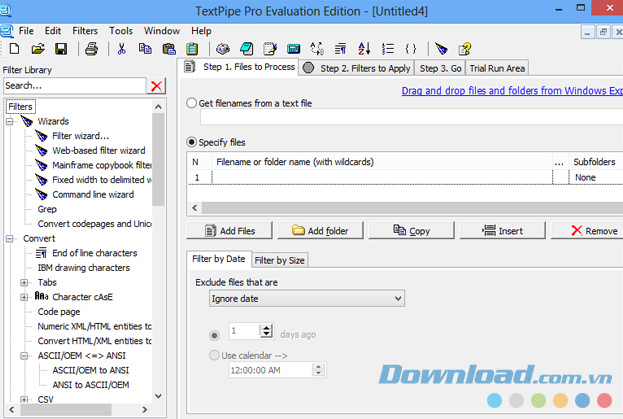Switch to Filter by Size tab
Image resolution: width=623 pixels, height=419 pixels.
pyautogui.click(x=280, y=260)
